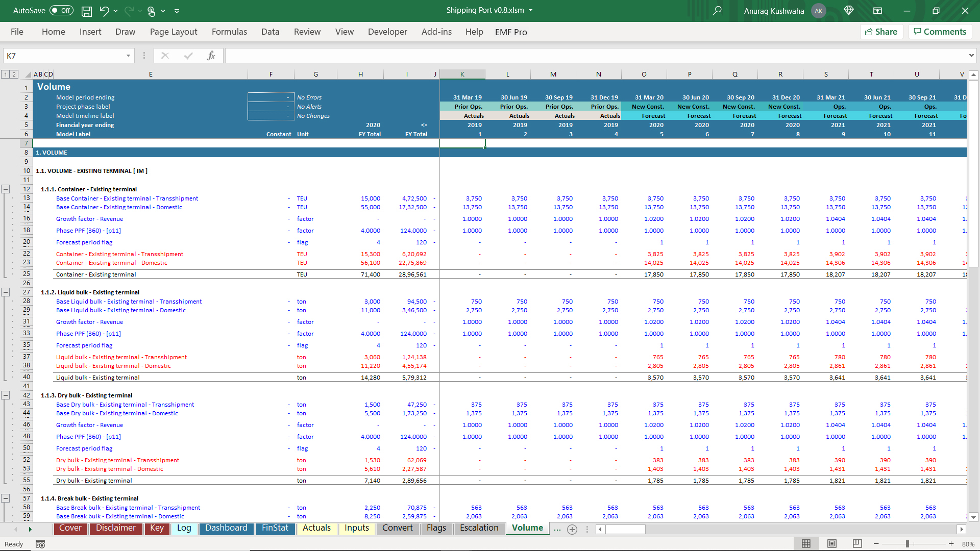Open the Search magnifier icon

(x=717, y=11)
